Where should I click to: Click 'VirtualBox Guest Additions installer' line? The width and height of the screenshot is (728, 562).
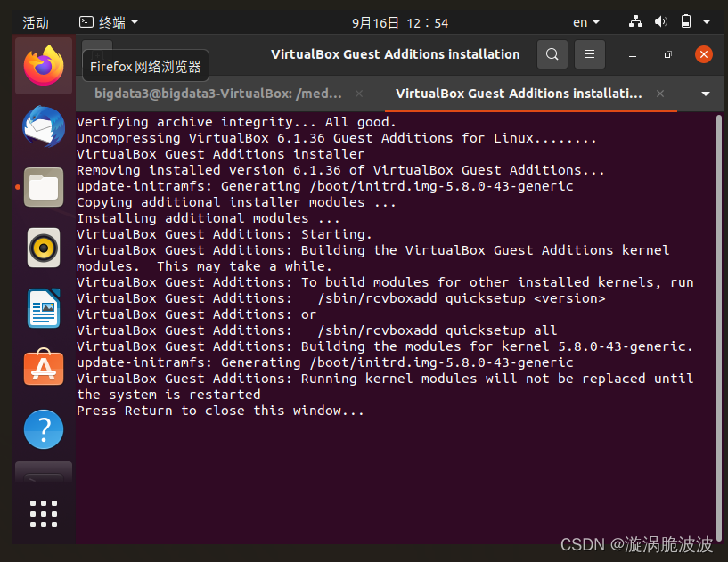pos(220,154)
